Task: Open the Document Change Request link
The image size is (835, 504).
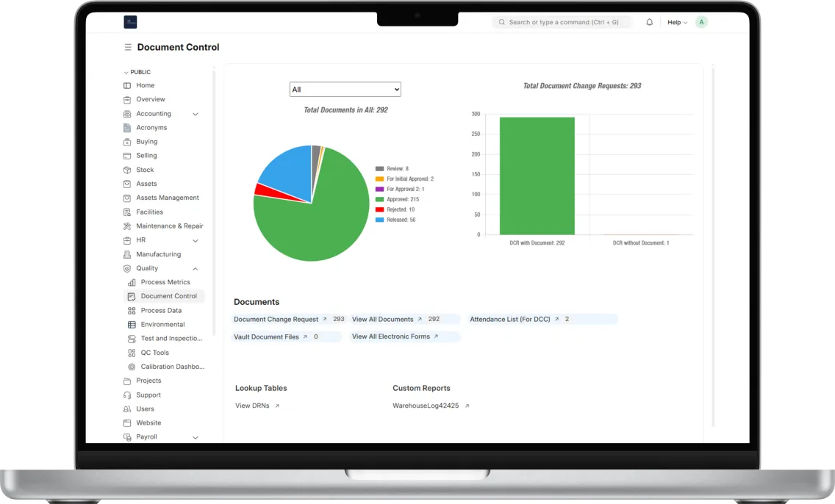Action: coord(276,320)
